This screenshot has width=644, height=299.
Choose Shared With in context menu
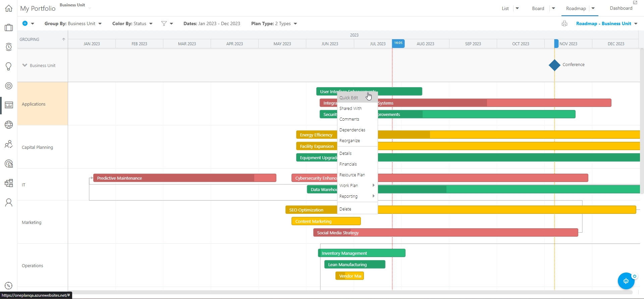(358, 108)
